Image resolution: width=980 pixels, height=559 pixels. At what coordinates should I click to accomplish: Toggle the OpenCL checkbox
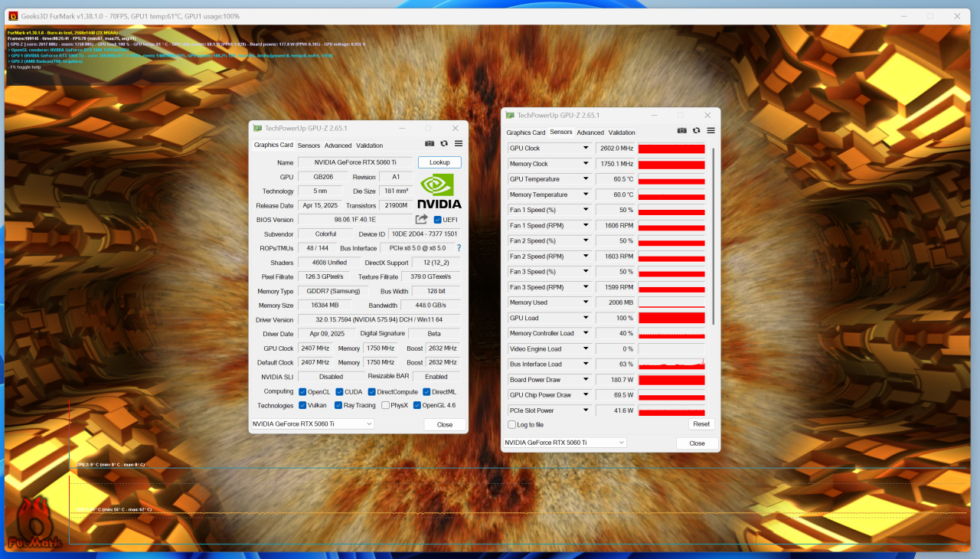coord(303,392)
